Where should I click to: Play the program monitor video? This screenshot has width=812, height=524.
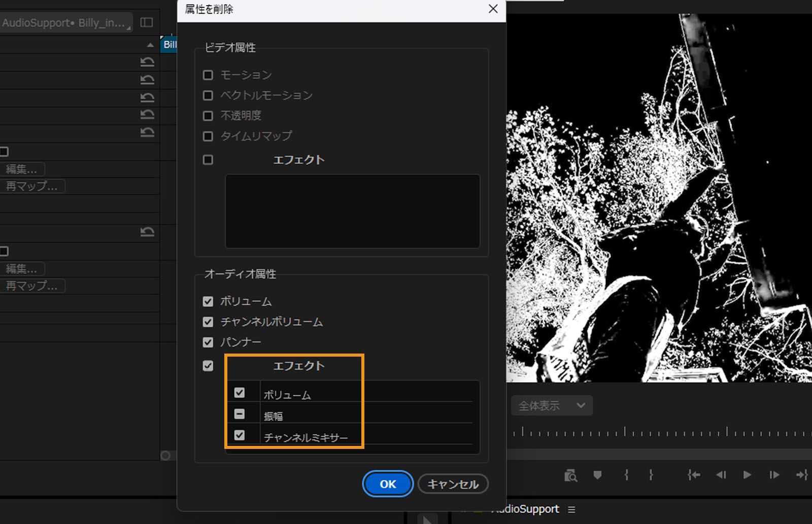point(747,475)
